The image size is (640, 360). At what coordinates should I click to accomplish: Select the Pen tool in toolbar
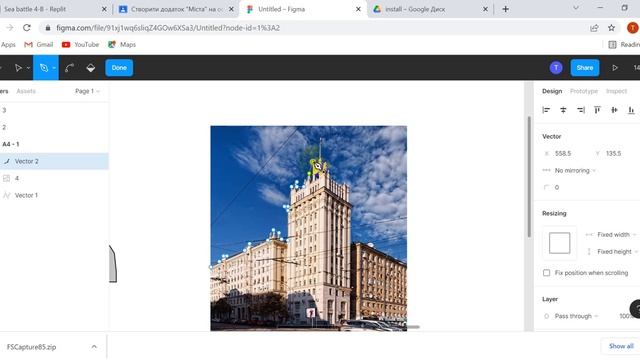(x=44, y=68)
